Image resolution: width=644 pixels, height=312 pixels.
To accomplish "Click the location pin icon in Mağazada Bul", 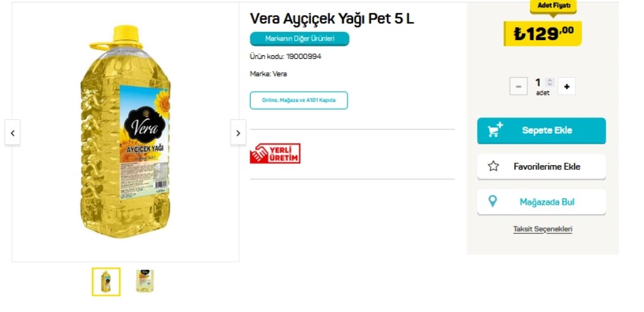I will click(x=492, y=202).
